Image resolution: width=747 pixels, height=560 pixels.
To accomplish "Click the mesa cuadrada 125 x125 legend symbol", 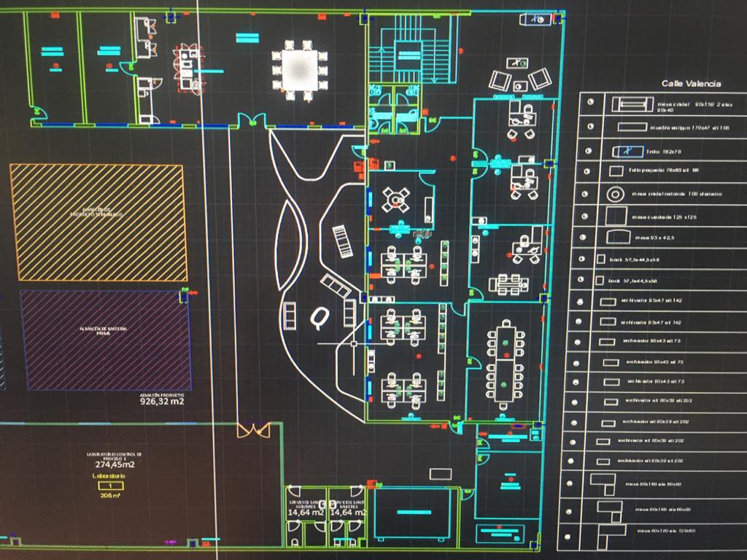I will [616, 216].
